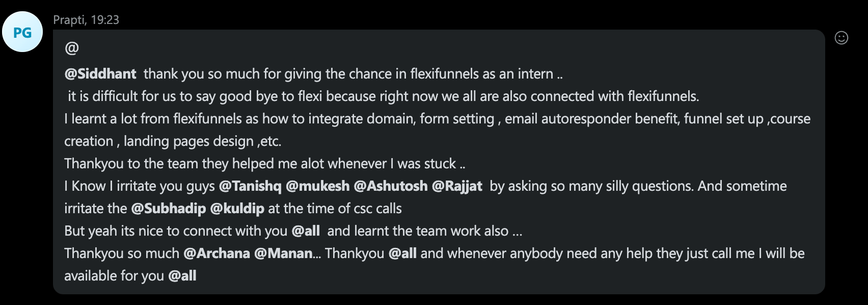Click the @Archana mention
Screen dimensions: 868x305
216,253
